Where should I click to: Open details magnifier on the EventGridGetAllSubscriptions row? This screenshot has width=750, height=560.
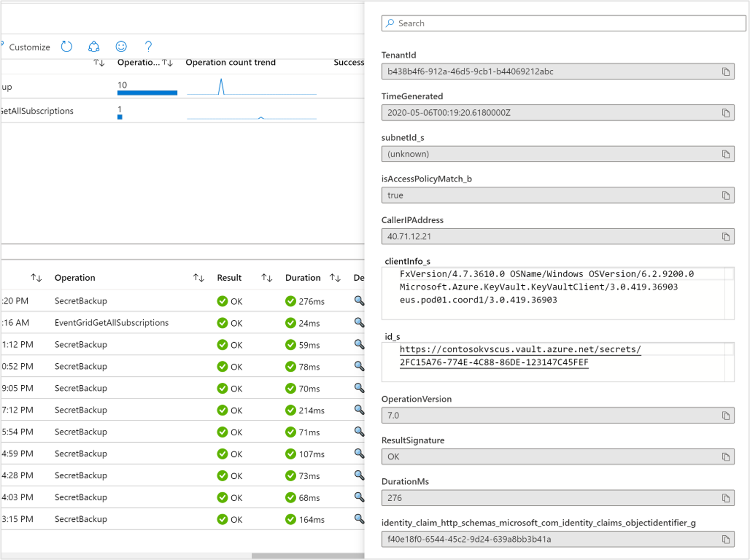(x=359, y=322)
